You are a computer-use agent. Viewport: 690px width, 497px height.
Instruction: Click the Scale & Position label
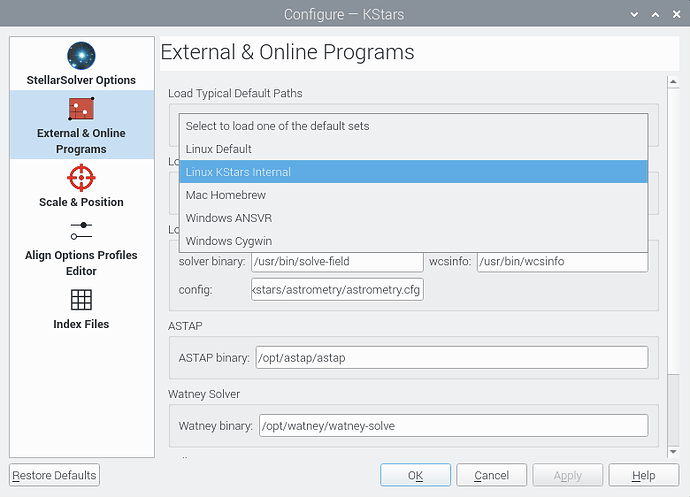pyautogui.click(x=81, y=202)
